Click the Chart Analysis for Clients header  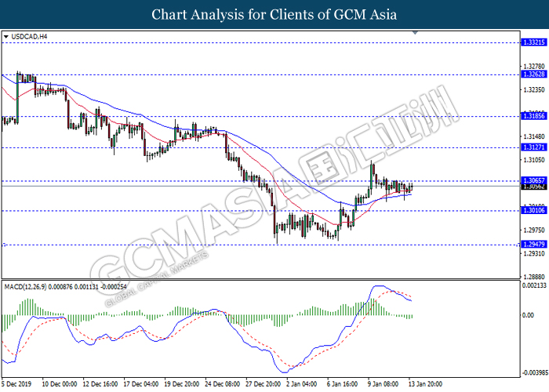click(x=274, y=15)
